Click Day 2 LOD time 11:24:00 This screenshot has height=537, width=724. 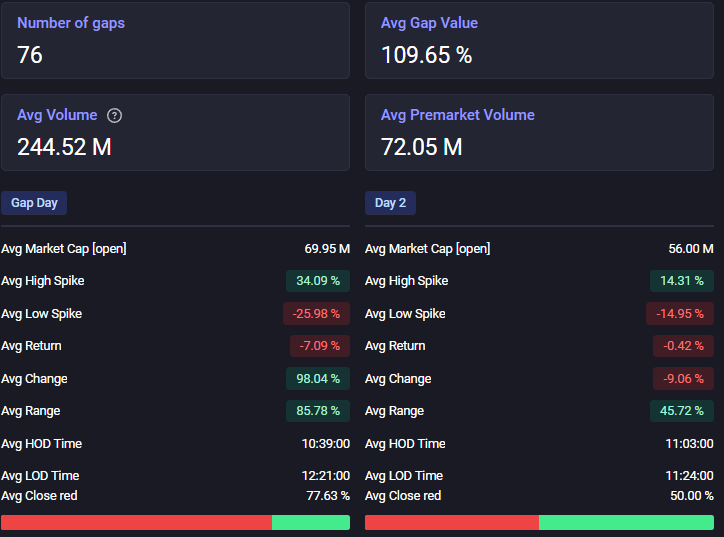[689, 476]
